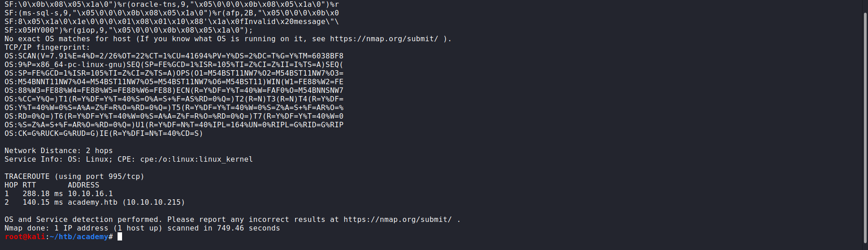The height and width of the screenshot is (250, 868).
Task: Click the 288.18 ms RTT value
Action: (42, 194)
